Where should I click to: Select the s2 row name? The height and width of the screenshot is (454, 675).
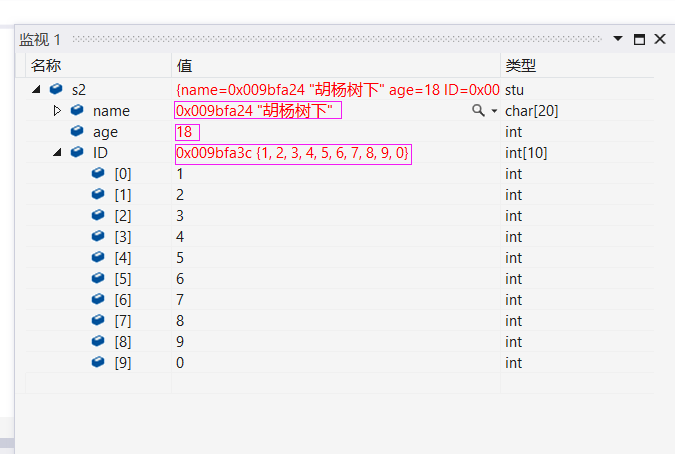79,90
